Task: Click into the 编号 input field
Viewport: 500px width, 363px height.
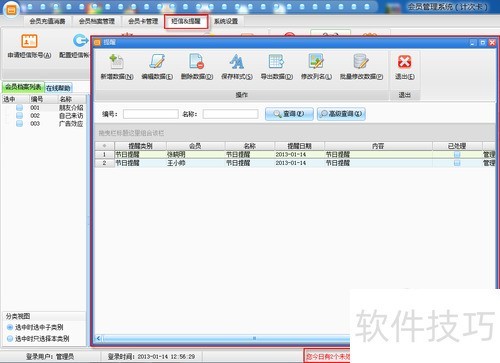Action: [151, 114]
